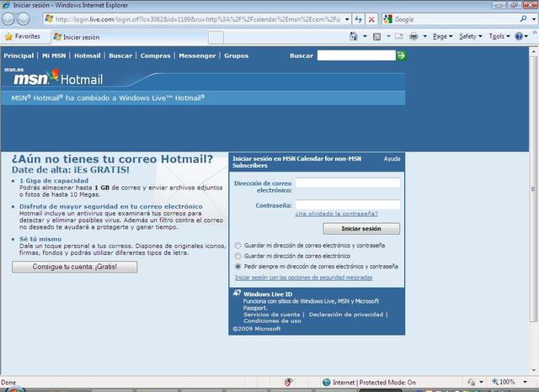Click Condiciones de uso link
The image size is (539, 392).
272,321
